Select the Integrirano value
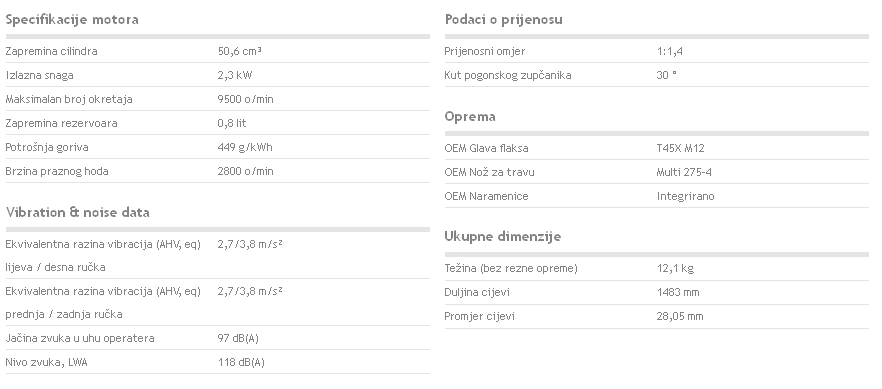The width and height of the screenshot is (882, 389). pos(686,197)
